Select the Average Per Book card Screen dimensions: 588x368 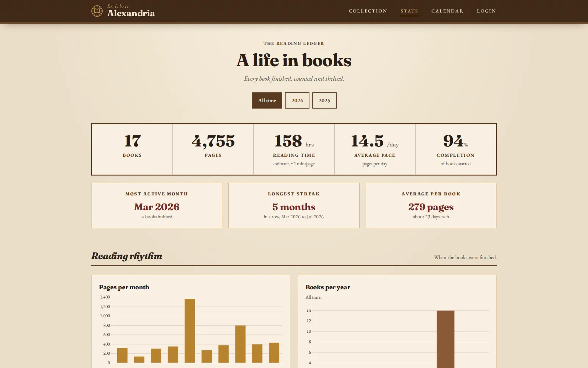(x=431, y=205)
